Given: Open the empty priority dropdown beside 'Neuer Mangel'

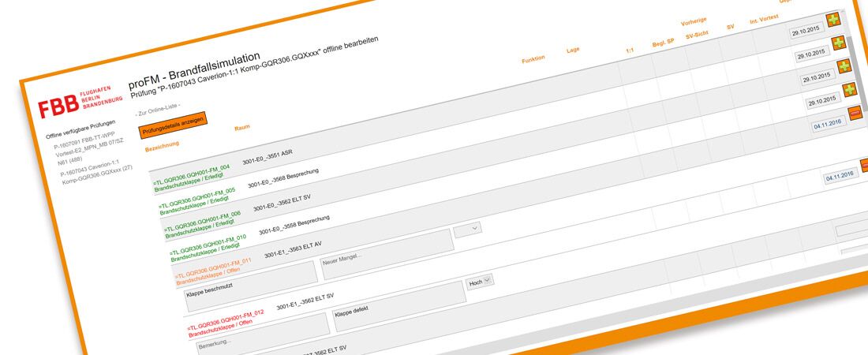Looking at the screenshot, I should coord(467,228).
